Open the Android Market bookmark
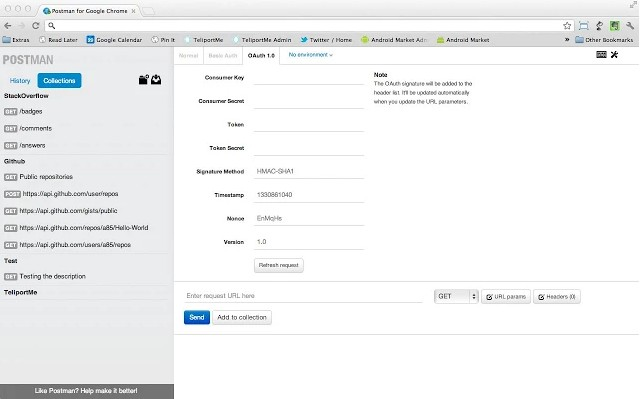 [463, 40]
